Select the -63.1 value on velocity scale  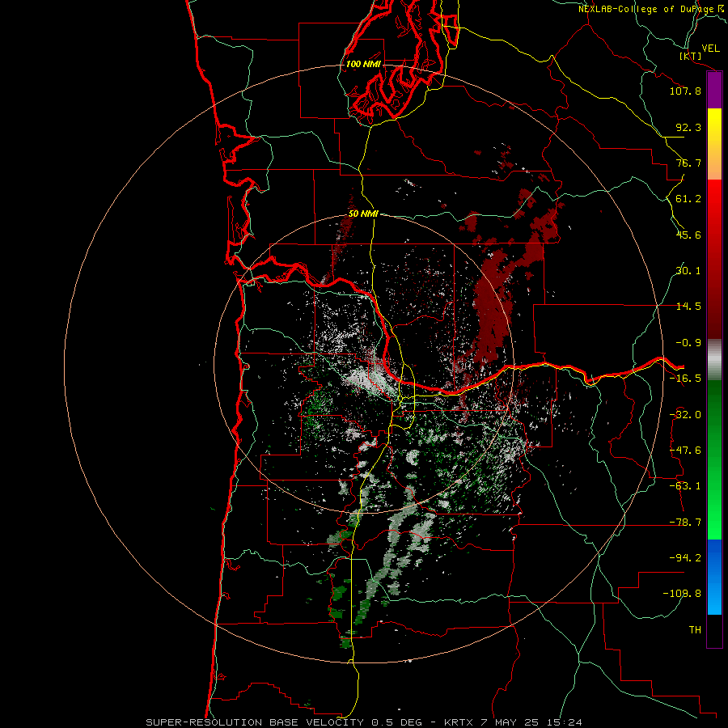pos(685,486)
